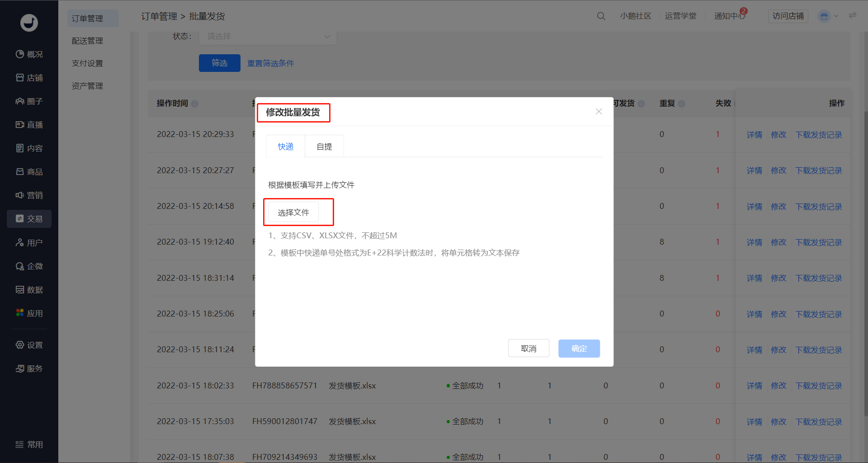Open 内容 content section in sidebar

pyautogui.click(x=29, y=148)
